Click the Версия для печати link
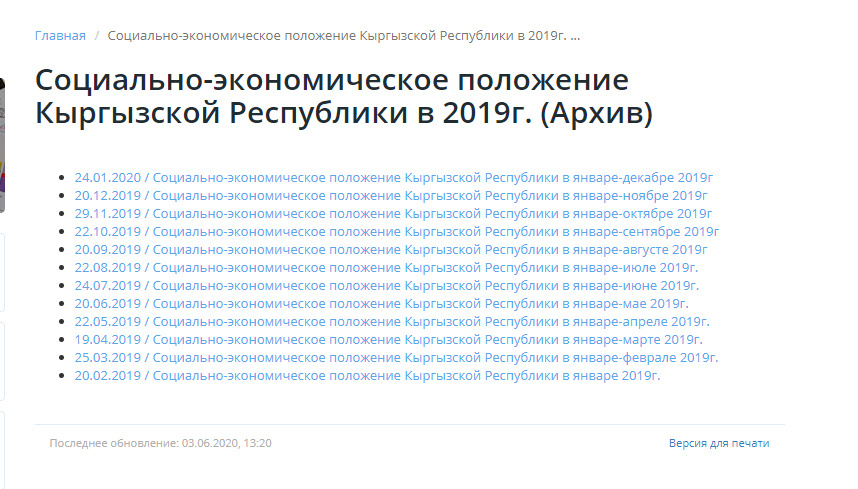The width and height of the screenshot is (858, 489). tap(719, 444)
